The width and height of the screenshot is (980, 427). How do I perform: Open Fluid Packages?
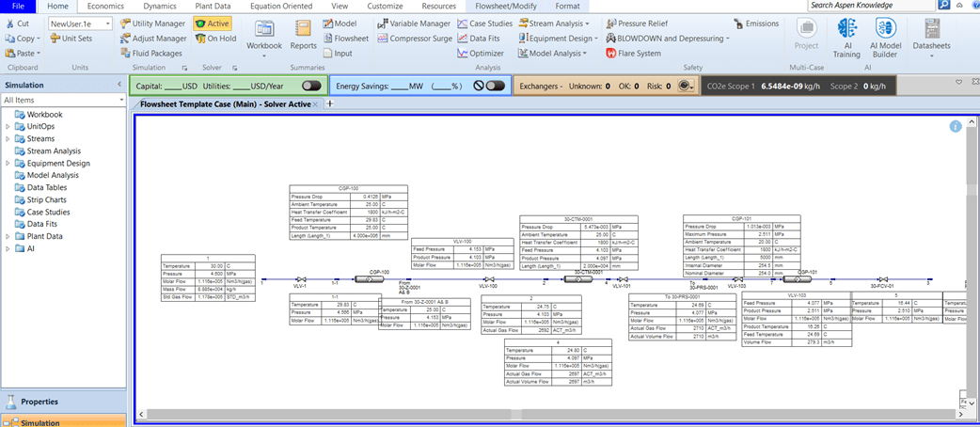(x=150, y=54)
